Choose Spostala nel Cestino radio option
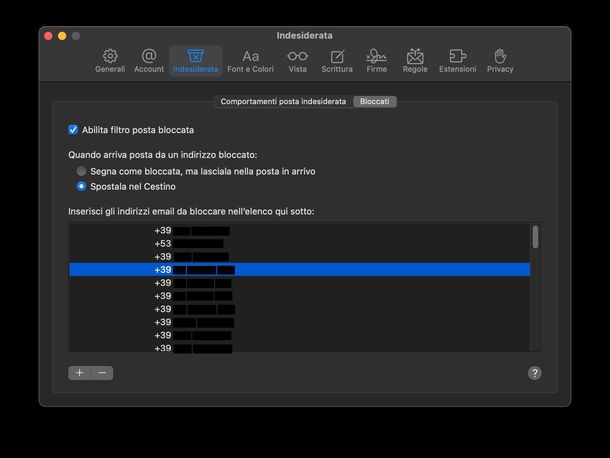The image size is (610, 458). [82, 186]
